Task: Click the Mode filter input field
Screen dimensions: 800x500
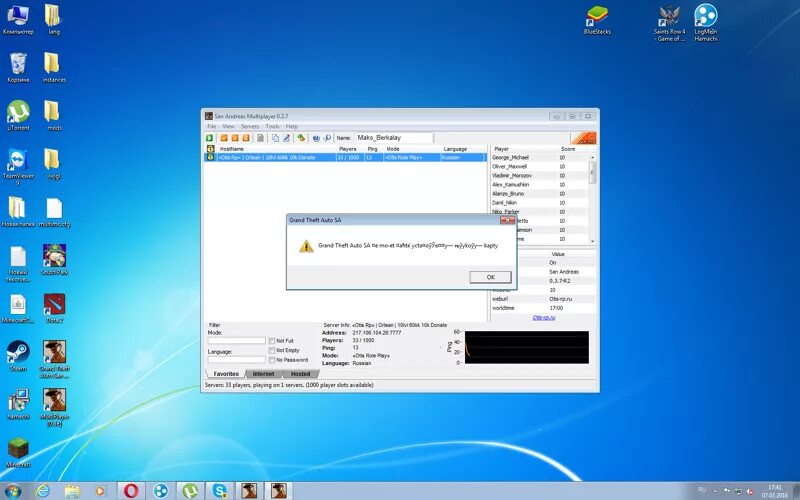Action: click(236, 341)
